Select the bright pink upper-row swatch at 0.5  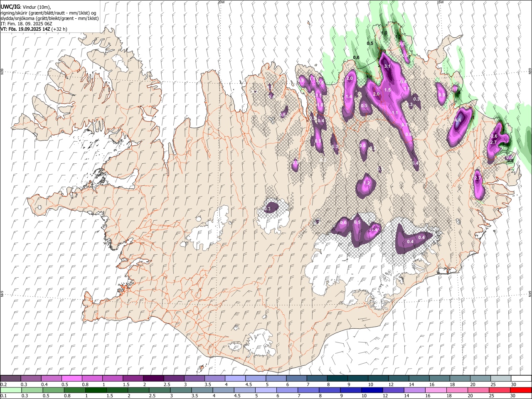[71, 379]
